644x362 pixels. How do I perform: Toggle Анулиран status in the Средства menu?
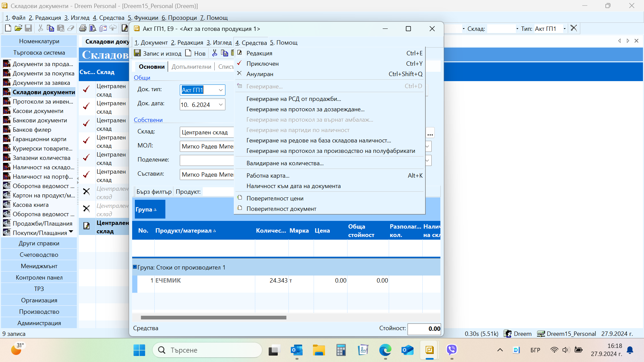click(x=330, y=74)
